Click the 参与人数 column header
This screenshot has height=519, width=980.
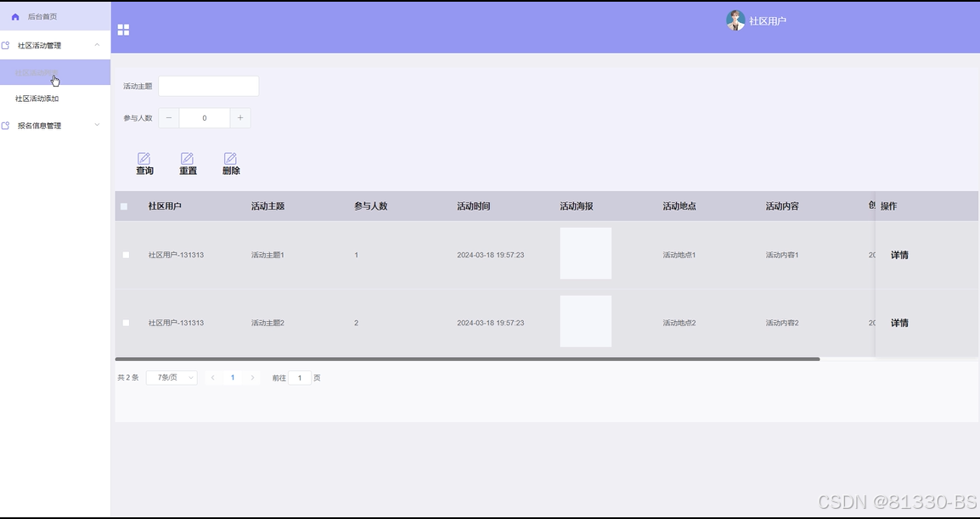[x=371, y=206]
